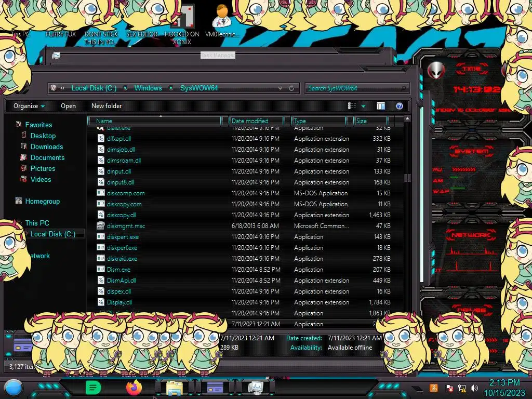Viewport: 532px width, 399px height.
Task: Open Videos in the navigation pane
Action: point(41,179)
